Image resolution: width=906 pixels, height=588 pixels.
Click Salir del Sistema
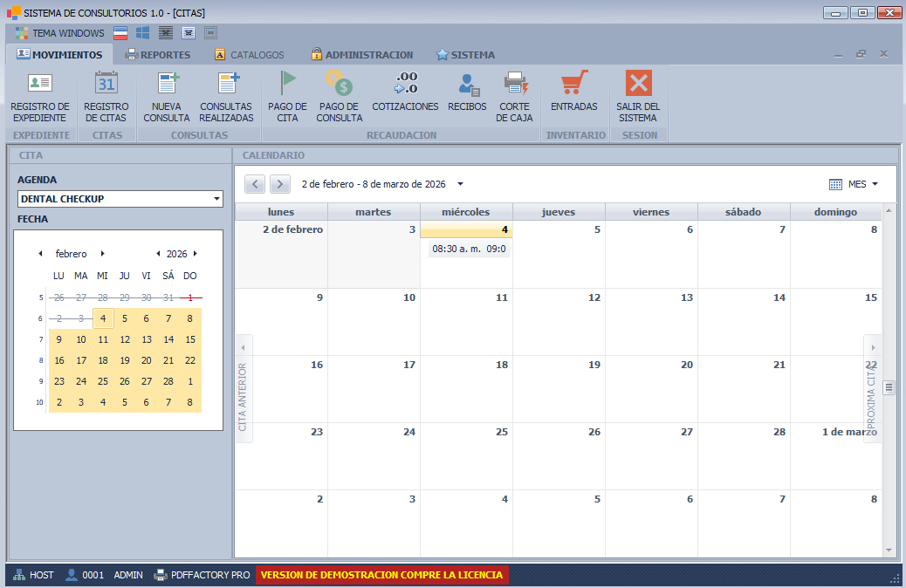tap(638, 96)
